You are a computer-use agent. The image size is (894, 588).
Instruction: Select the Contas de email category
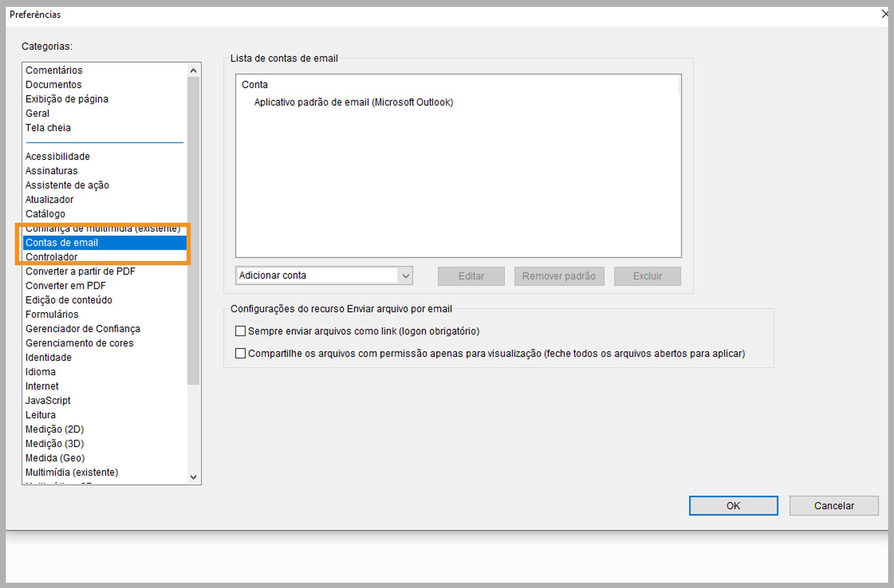tap(105, 242)
